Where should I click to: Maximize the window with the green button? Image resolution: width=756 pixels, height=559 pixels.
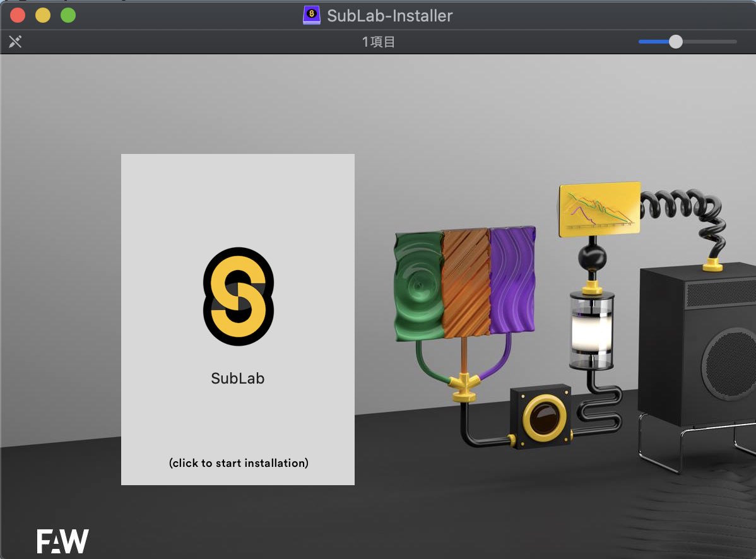click(68, 15)
